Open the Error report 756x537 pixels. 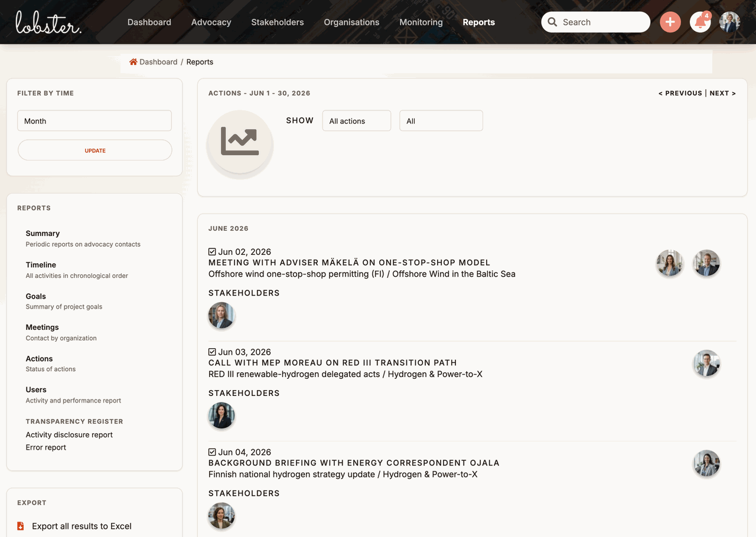tap(46, 447)
